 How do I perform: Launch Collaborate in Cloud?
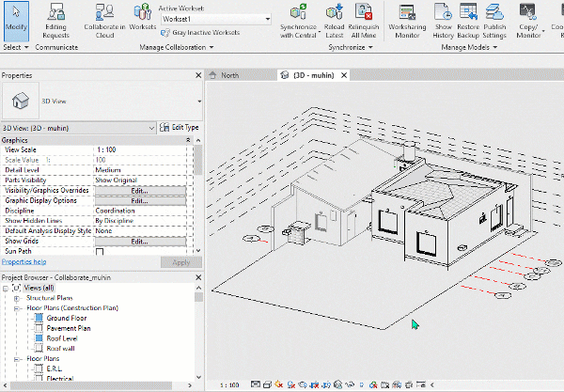104,21
